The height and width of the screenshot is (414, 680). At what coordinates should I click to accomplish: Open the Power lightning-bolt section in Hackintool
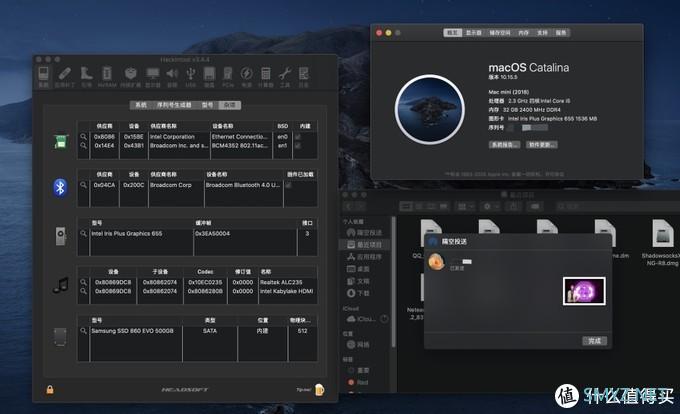click(247, 77)
